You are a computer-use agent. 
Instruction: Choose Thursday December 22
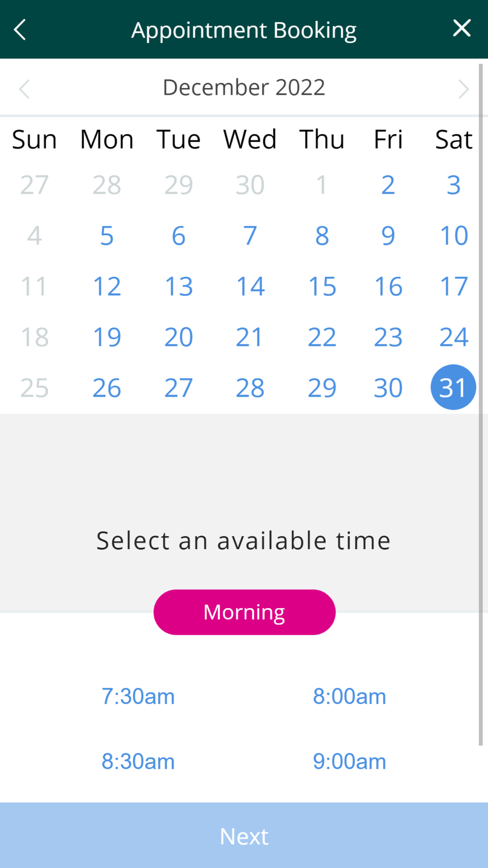click(322, 337)
